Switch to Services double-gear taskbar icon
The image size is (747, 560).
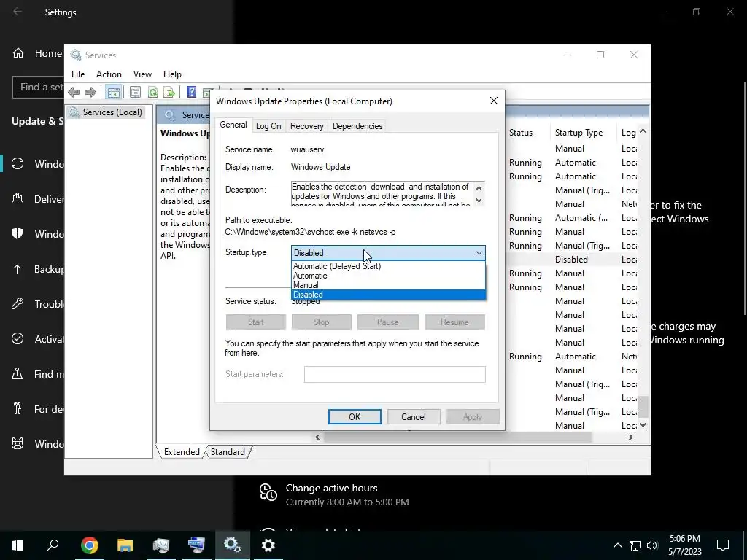(232, 545)
